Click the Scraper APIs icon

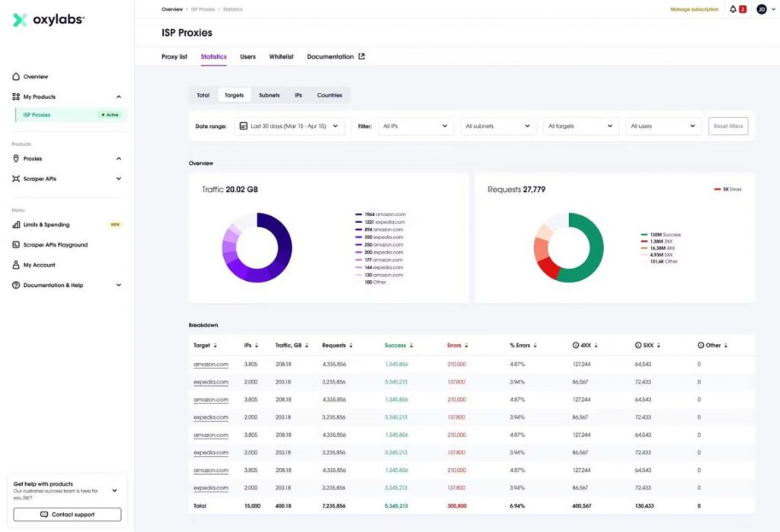coord(16,179)
